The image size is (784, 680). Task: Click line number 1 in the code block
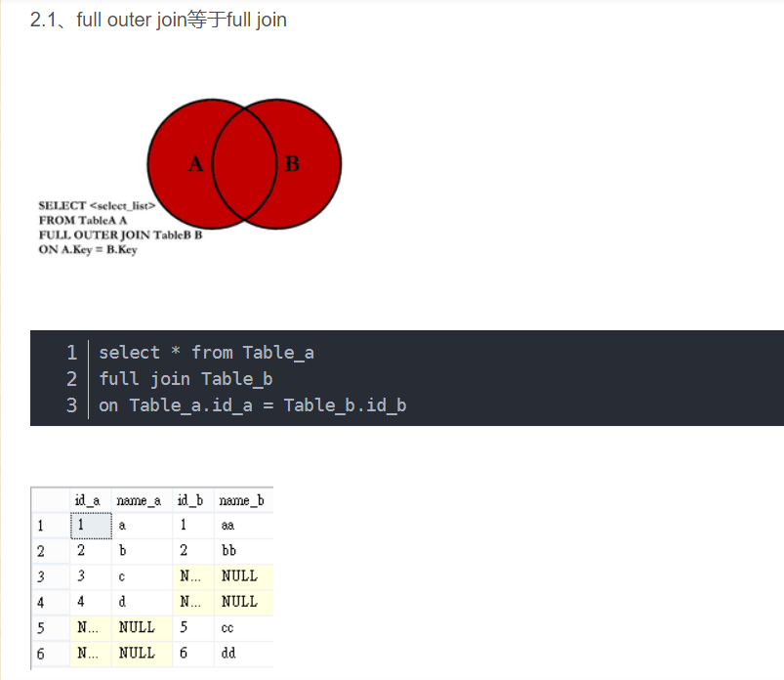pos(72,353)
